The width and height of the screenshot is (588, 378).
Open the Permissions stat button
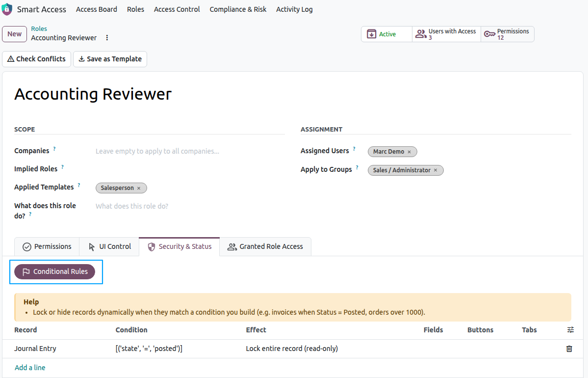point(508,34)
